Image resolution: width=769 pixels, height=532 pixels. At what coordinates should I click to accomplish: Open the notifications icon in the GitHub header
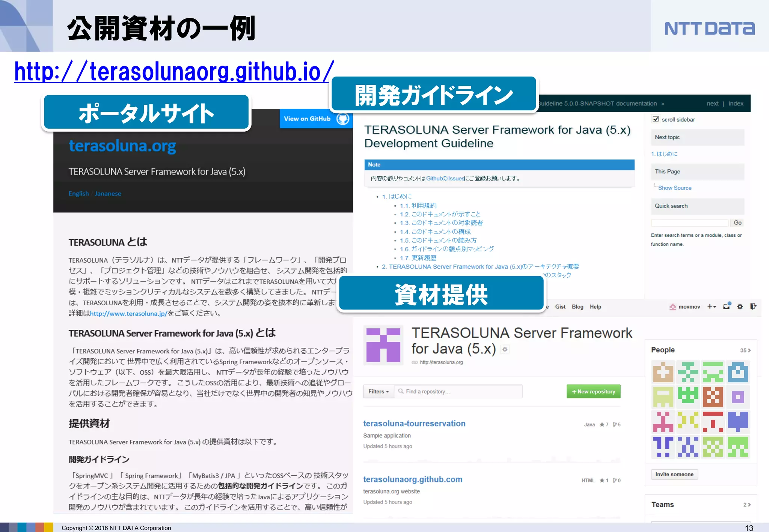727,306
